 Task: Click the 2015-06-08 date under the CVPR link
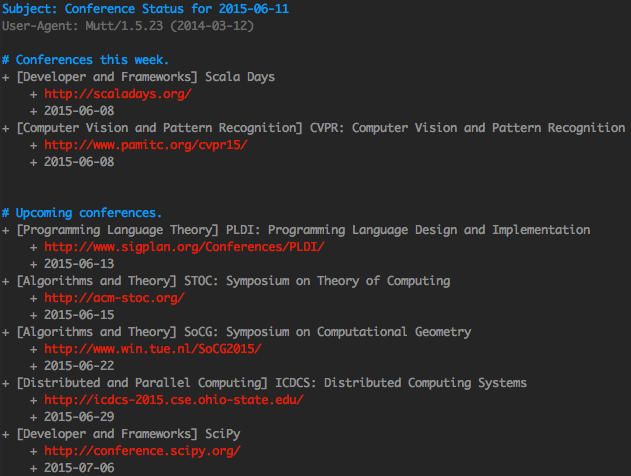click(79, 162)
